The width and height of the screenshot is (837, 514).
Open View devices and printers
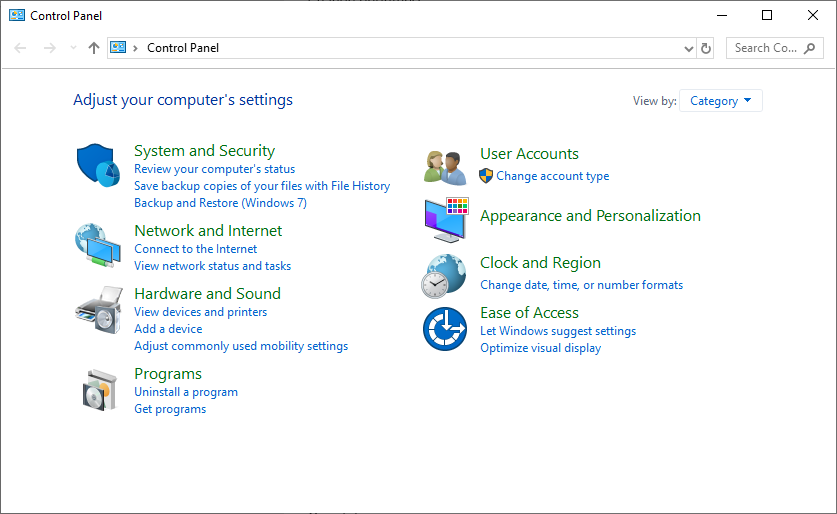pos(200,312)
